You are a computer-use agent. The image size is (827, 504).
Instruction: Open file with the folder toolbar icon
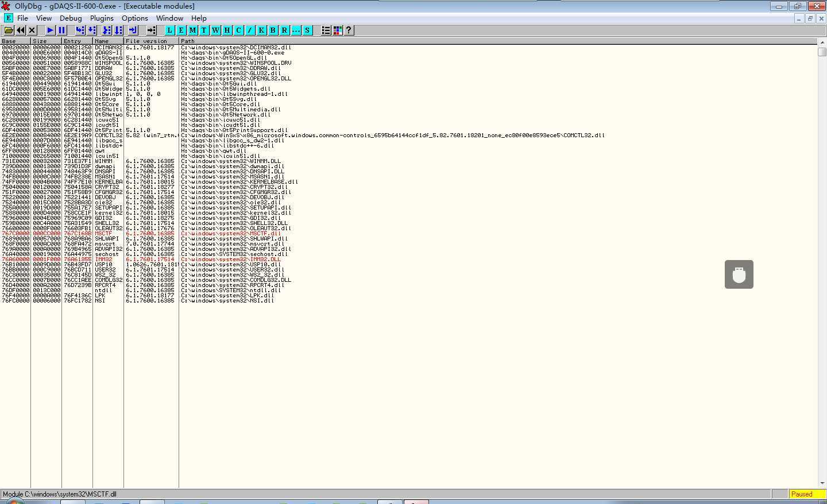click(9, 30)
